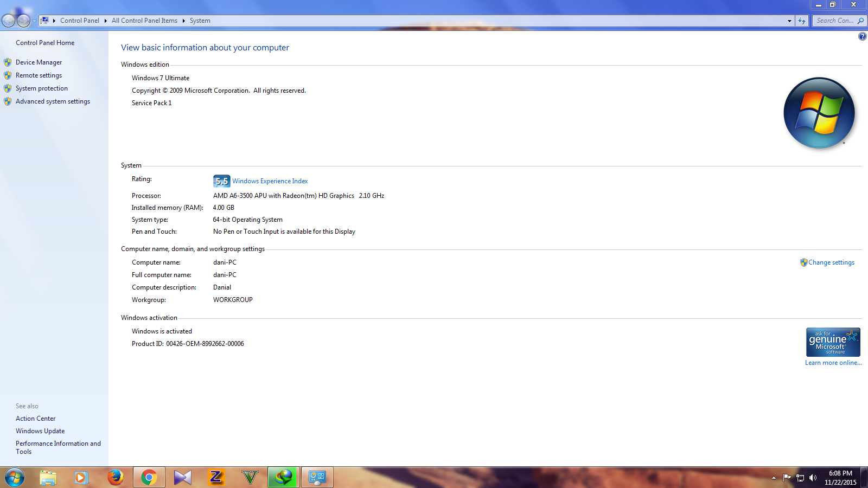Show hidden tray icons arrow

click(x=774, y=478)
